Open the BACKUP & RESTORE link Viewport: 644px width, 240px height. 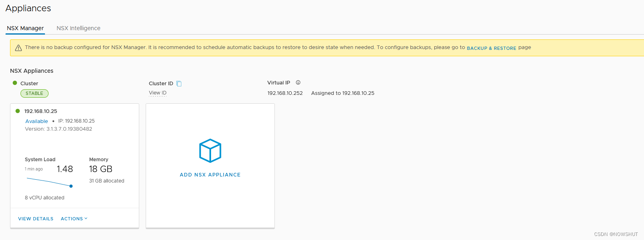pyautogui.click(x=492, y=48)
